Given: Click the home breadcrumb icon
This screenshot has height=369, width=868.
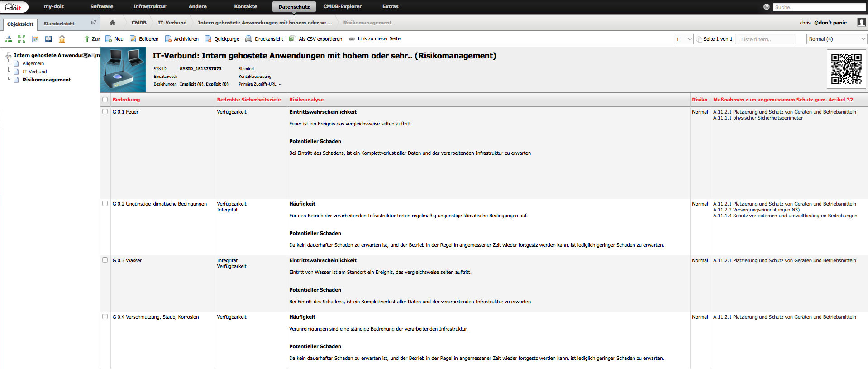Looking at the screenshot, I should [x=113, y=23].
